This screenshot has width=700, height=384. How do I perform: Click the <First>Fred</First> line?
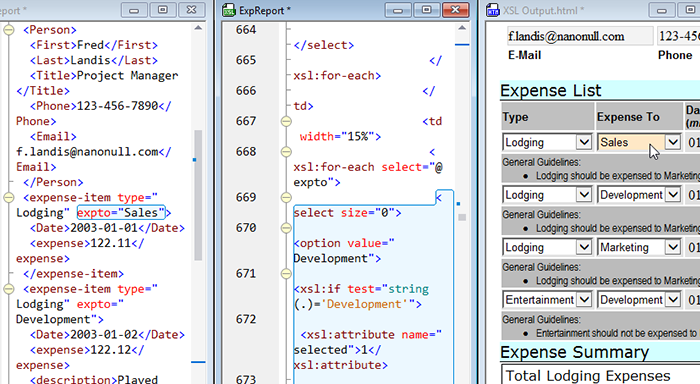(x=94, y=45)
